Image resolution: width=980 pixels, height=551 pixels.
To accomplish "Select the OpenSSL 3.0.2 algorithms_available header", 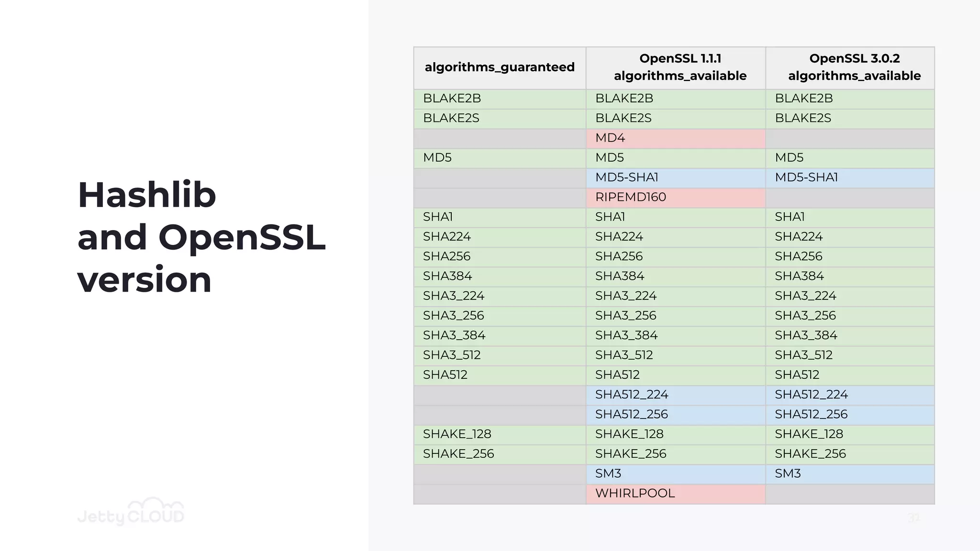I will click(854, 67).
